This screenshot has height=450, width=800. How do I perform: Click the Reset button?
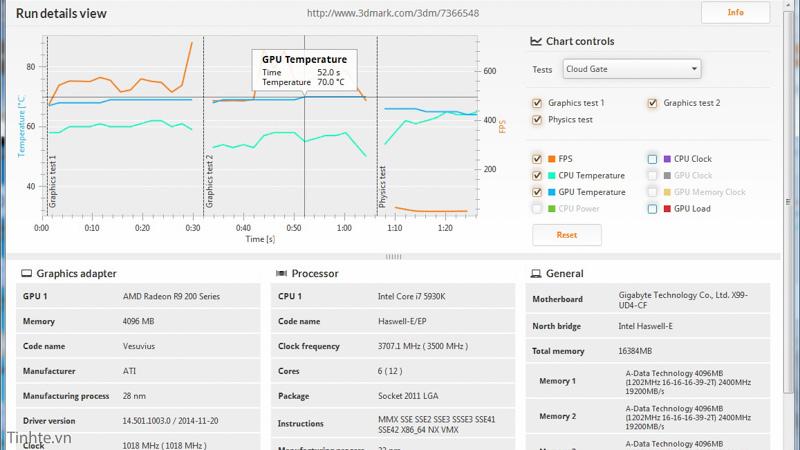coord(566,235)
